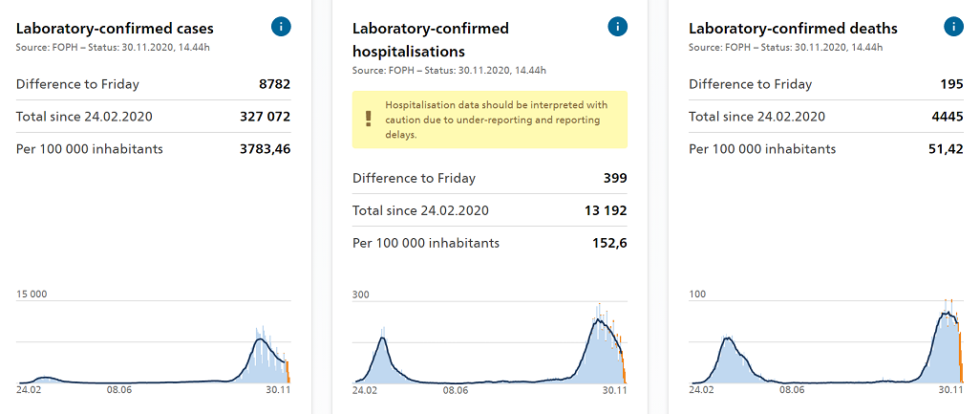This screenshot has height=414, width=980.
Task: Click the yellow hospitalisation data caution text
Action: pos(495,120)
